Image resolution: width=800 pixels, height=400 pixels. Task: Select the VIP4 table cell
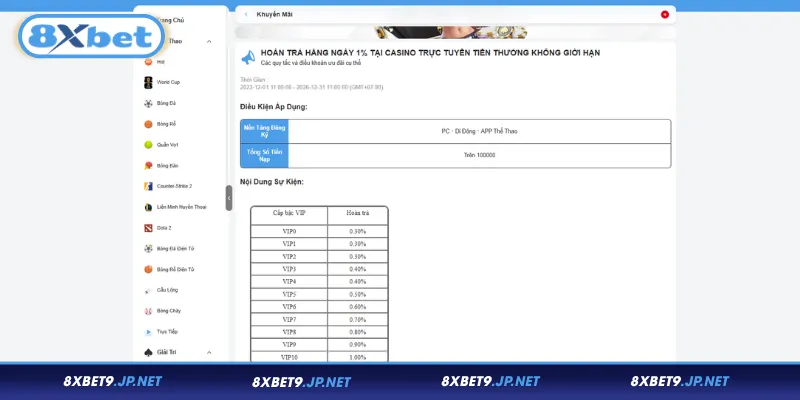[289, 282]
